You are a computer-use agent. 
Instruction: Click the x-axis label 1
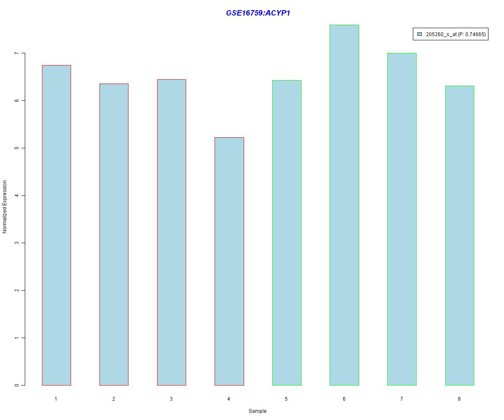(56, 399)
